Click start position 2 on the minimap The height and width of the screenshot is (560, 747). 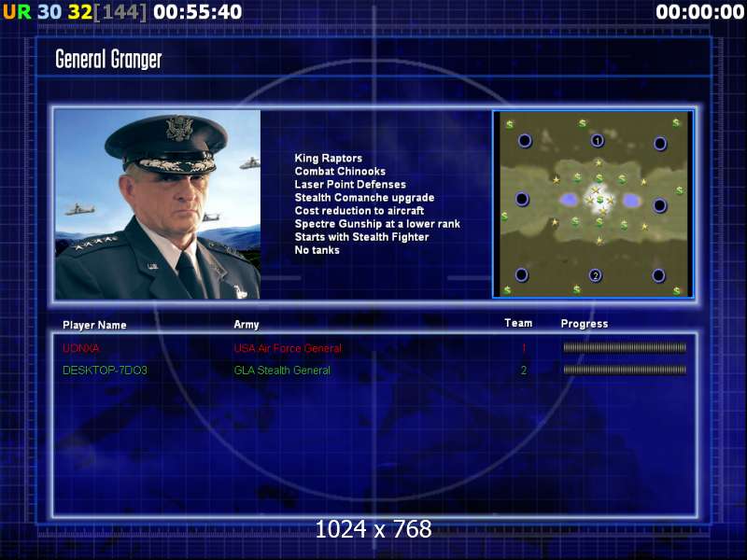tap(595, 275)
